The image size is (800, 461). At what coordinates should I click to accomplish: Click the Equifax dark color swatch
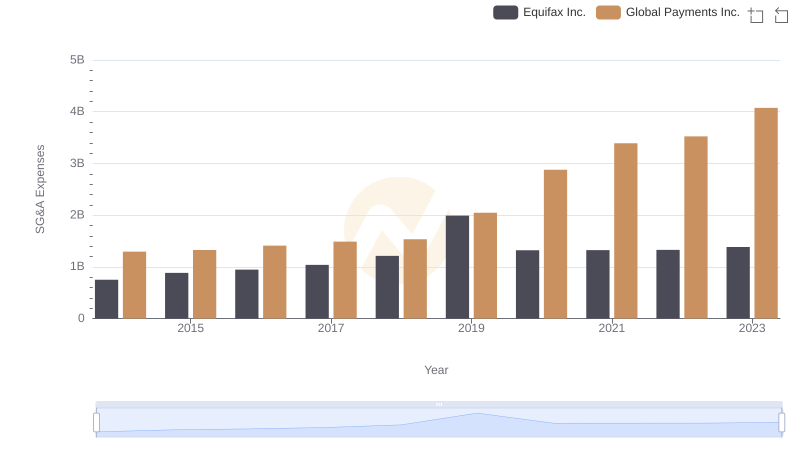(x=506, y=12)
